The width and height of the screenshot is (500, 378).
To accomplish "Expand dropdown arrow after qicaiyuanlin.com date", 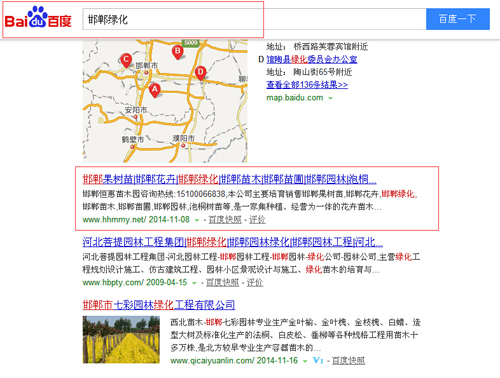I will pyautogui.click(x=305, y=361).
